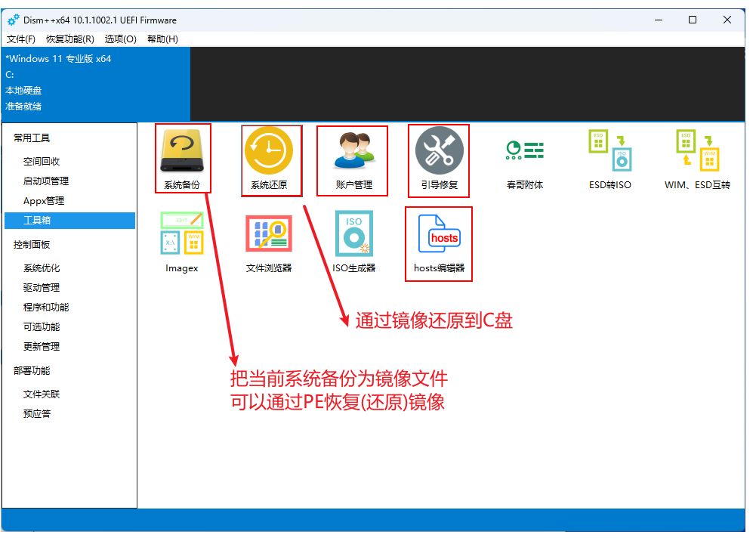This screenshot has width=756, height=538.
Task: Open 驱动管理 driver management
Action: click(x=42, y=288)
